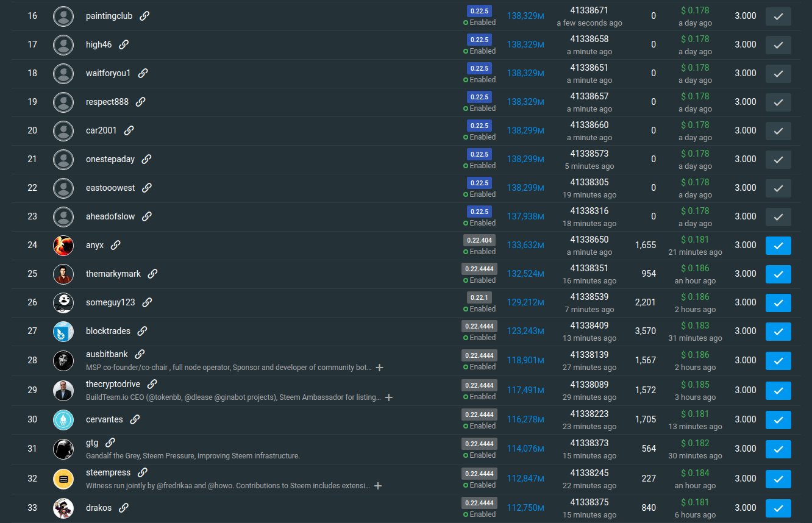Open link icon next to paintingclub
812x523 pixels.
pyautogui.click(x=144, y=16)
